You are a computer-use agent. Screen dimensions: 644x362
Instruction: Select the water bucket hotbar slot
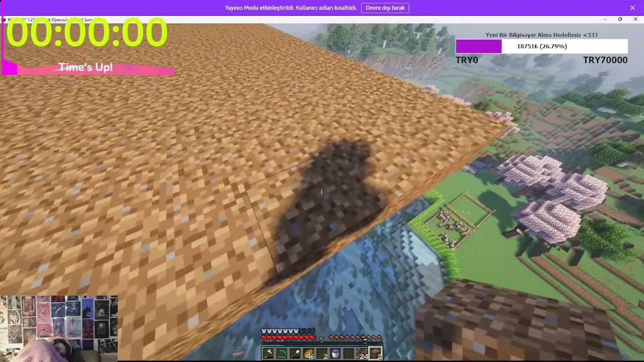pos(336,353)
